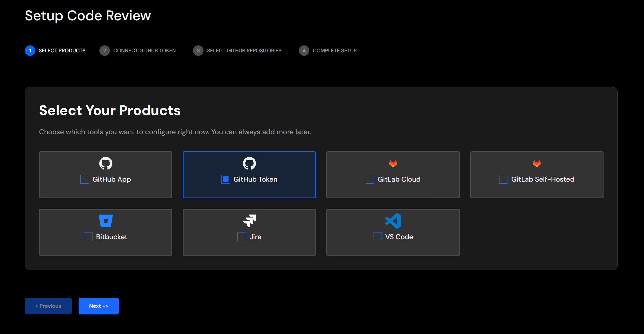Image resolution: width=644 pixels, height=334 pixels.
Task: Jump to Select GitHub Repositories step
Action: [x=237, y=51]
